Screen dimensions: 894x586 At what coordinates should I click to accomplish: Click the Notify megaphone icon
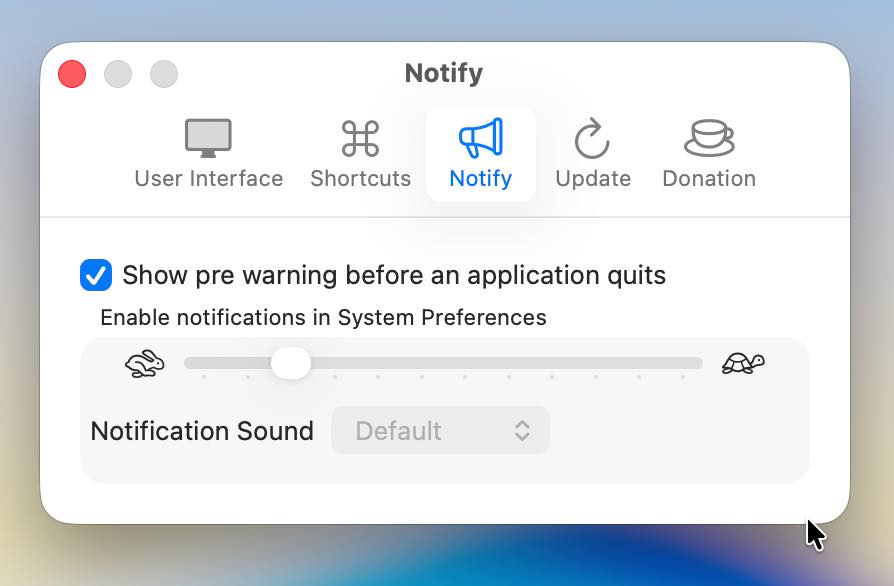point(480,138)
